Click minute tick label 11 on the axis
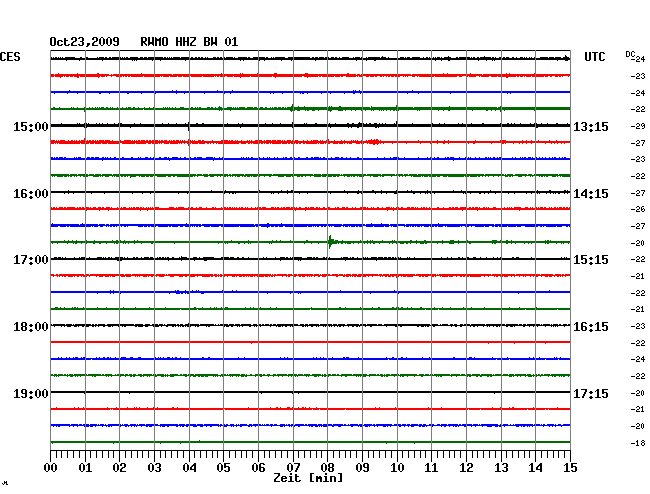This screenshot has width=650, height=494. (432, 467)
